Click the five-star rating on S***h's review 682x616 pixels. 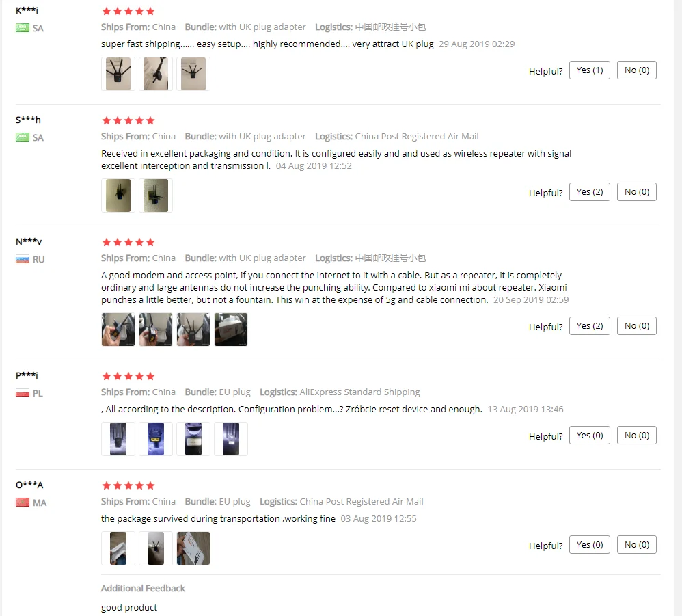(x=128, y=120)
